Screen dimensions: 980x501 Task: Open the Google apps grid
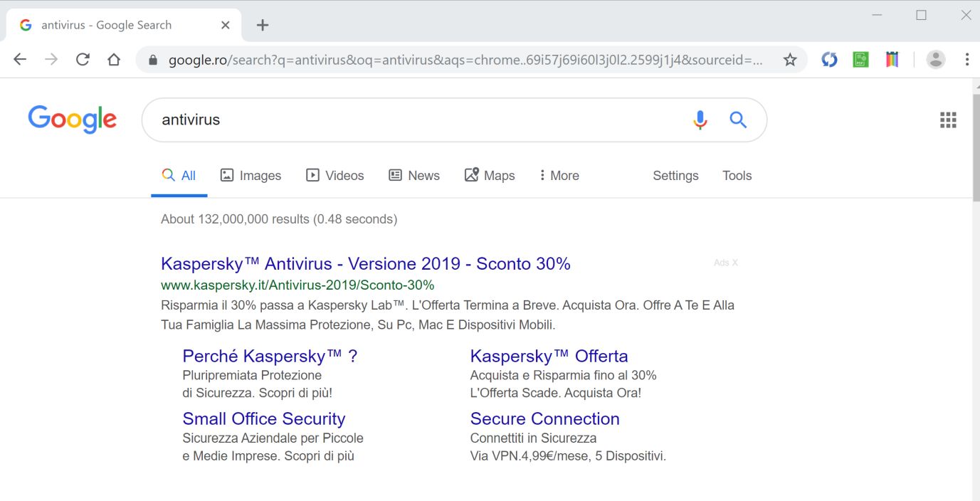(948, 120)
